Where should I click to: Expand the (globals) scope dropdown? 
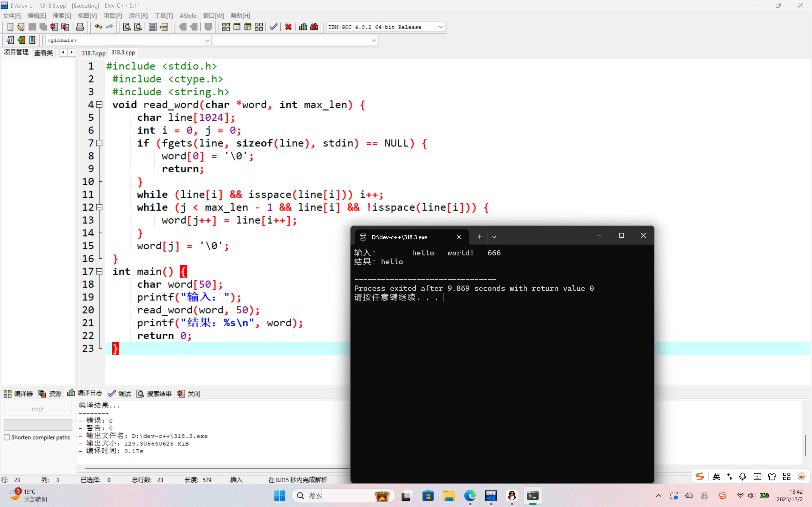tap(207, 40)
